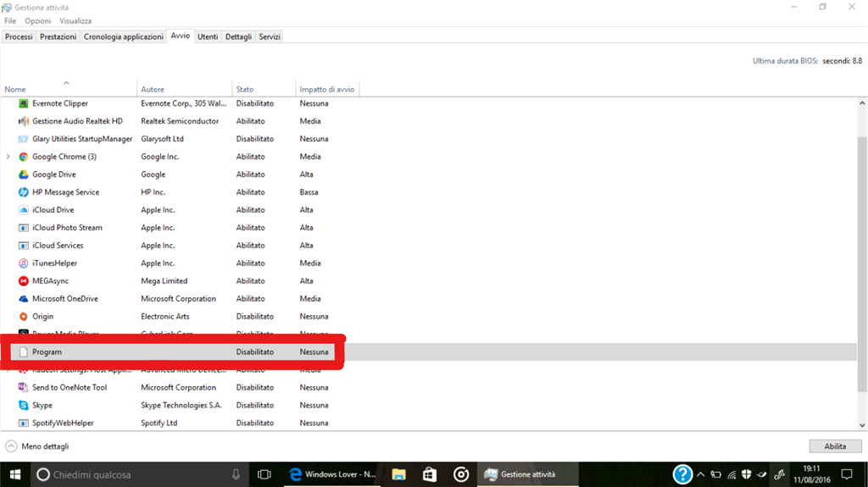Switch to the Servizi tab

pos(270,36)
